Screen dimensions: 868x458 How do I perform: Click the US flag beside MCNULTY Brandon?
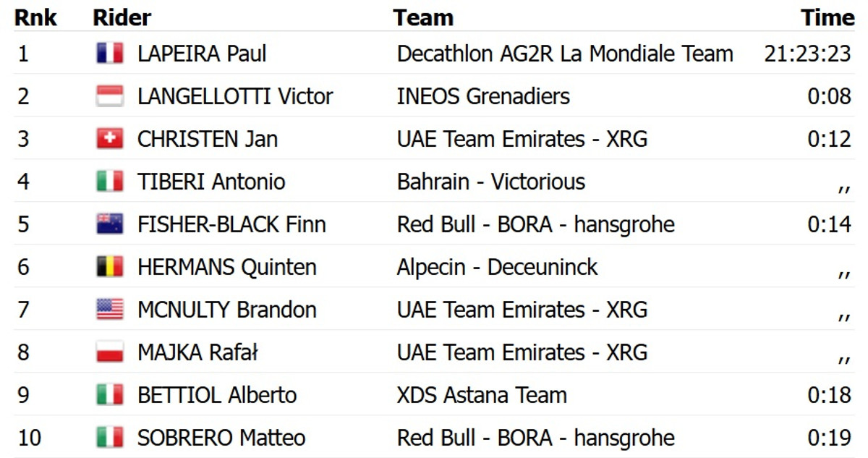coord(109,310)
